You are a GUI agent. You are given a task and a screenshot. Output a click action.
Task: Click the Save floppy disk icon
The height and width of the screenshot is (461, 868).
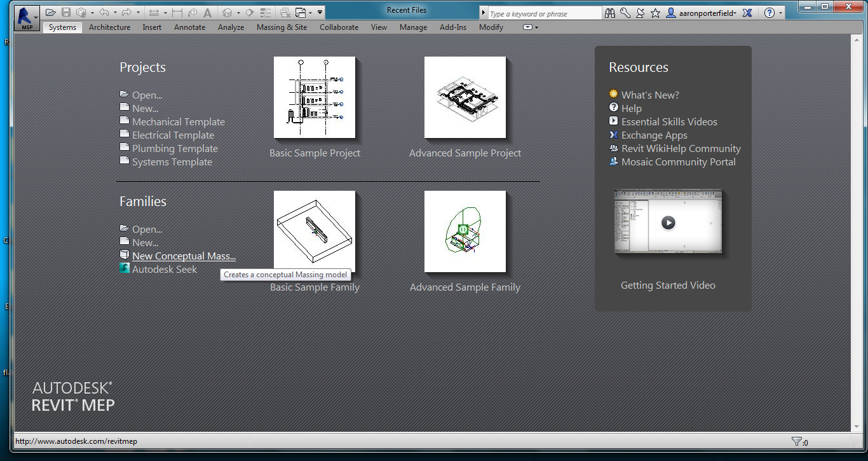66,13
